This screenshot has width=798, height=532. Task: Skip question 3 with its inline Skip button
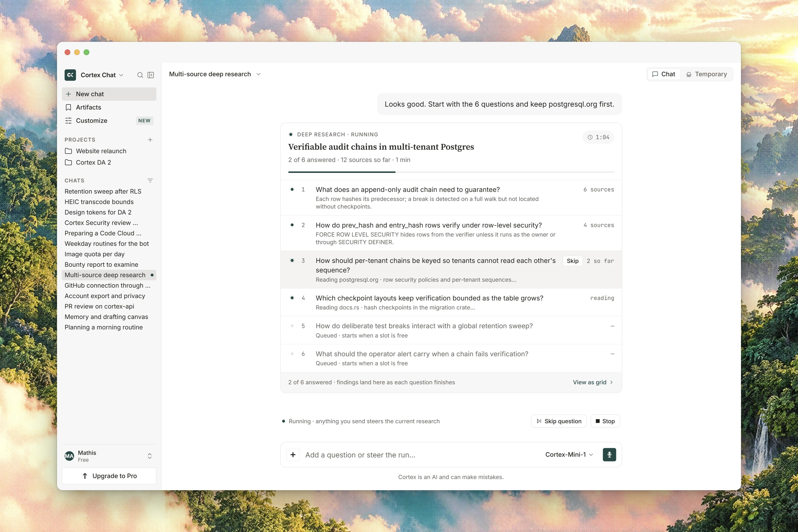click(572, 261)
